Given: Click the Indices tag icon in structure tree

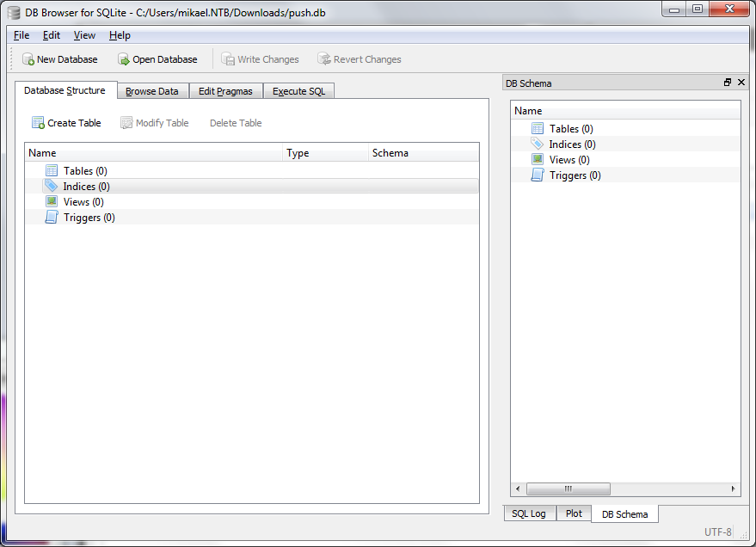Looking at the screenshot, I should (x=51, y=186).
